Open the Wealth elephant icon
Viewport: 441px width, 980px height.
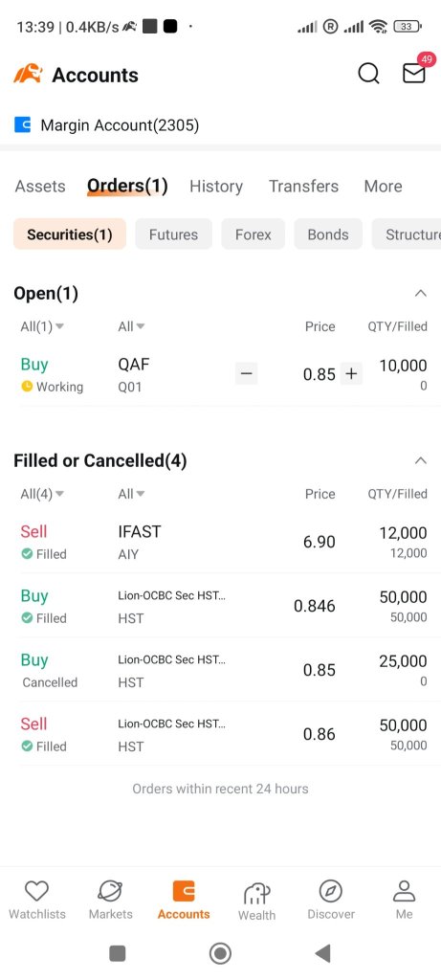tap(256, 893)
